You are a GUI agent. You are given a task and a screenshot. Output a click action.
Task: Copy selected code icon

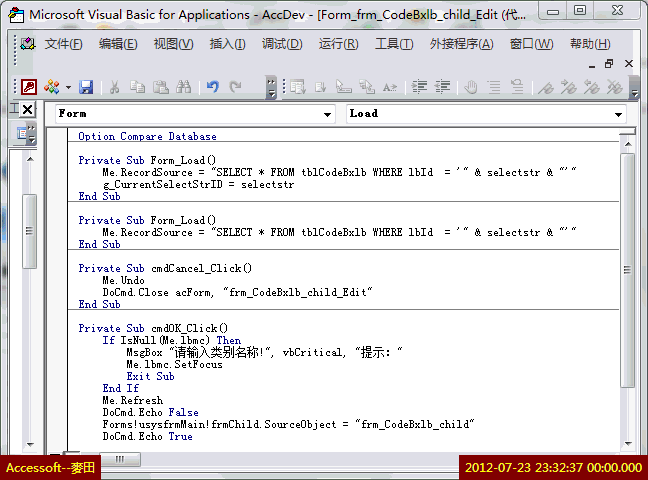point(137,87)
